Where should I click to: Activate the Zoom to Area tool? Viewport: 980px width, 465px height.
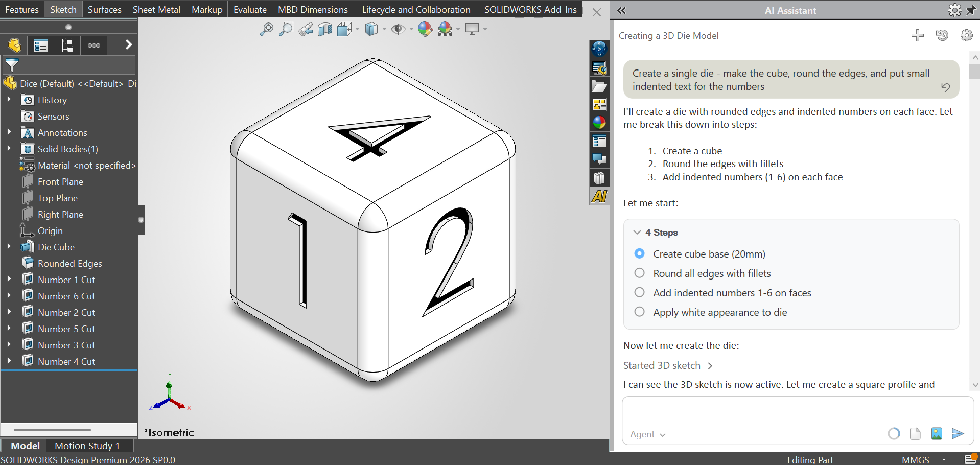pyautogui.click(x=286, y=29)
